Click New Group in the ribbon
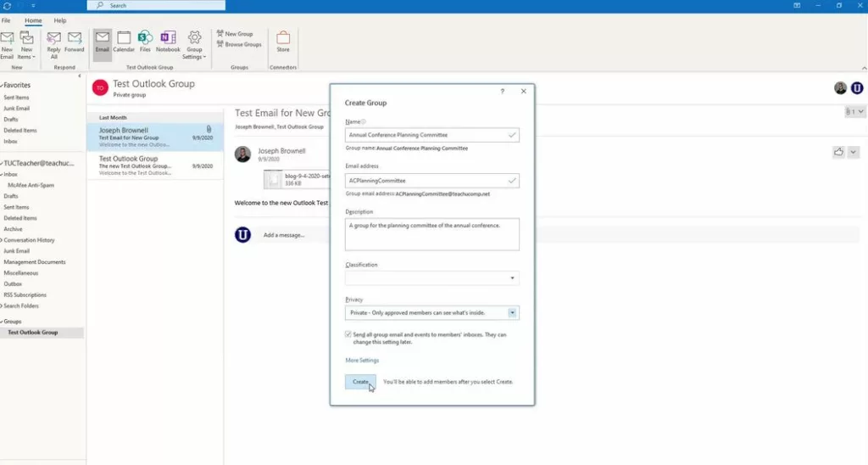868x465 pixels. 235,34
